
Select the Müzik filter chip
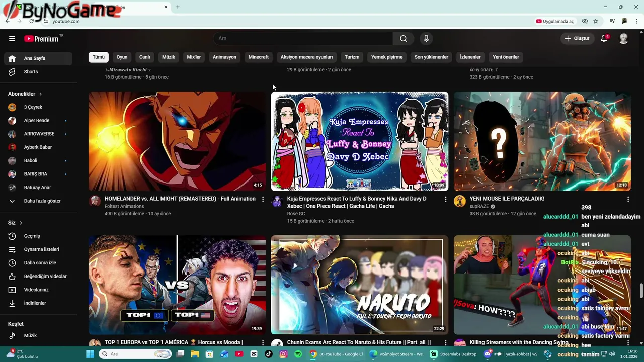[169, 57]
